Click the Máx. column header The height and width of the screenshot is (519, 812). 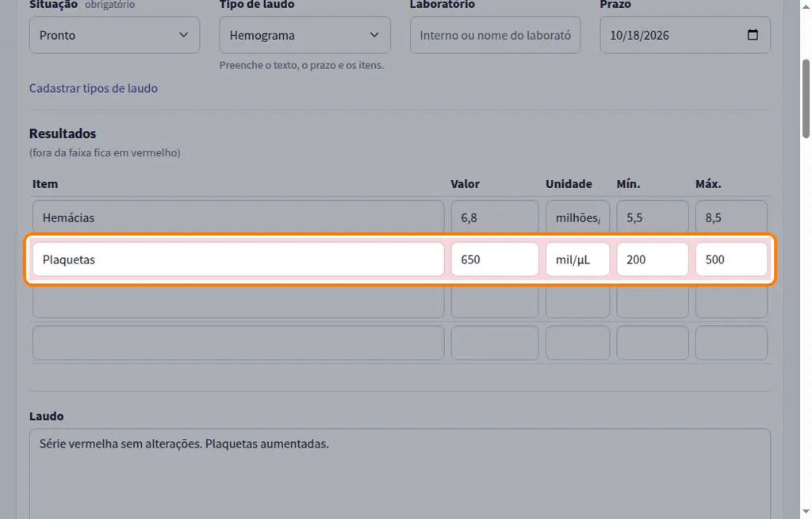pyautogui.click(x=708, y=184)
